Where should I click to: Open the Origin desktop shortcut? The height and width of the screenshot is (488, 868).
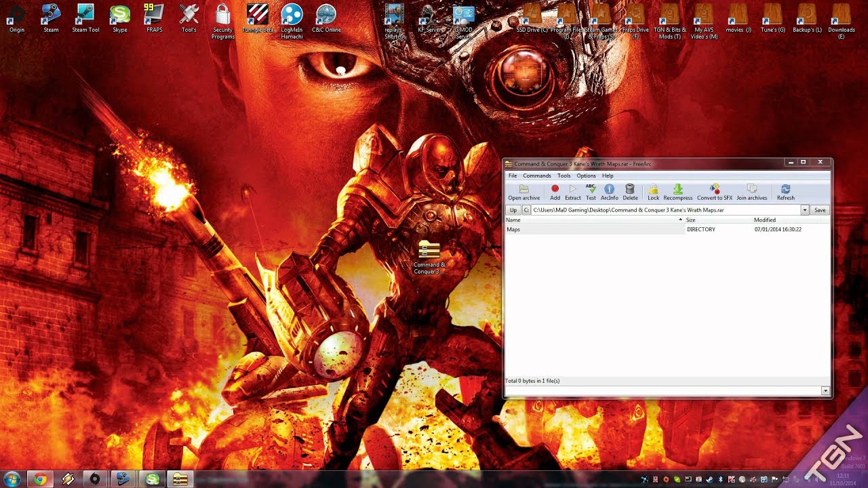point(16,18)
